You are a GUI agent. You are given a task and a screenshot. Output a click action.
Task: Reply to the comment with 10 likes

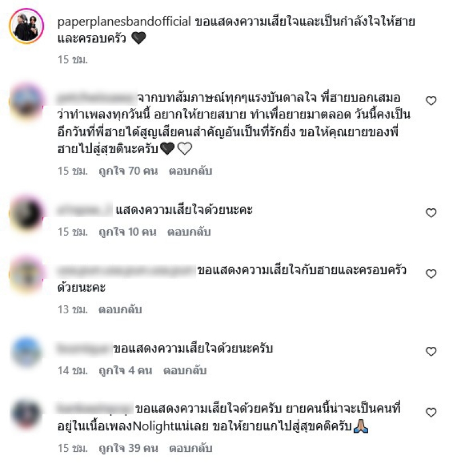point(189,232)
